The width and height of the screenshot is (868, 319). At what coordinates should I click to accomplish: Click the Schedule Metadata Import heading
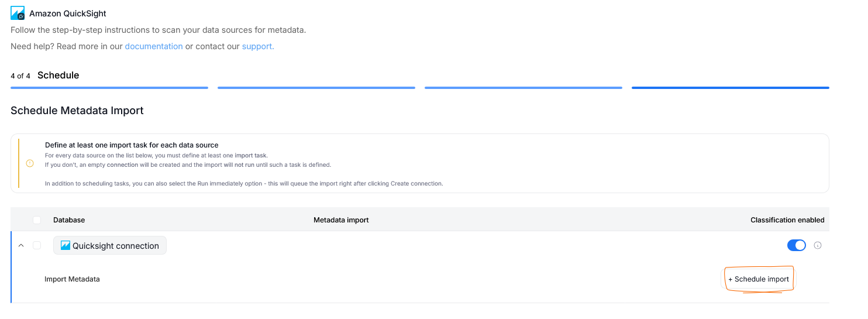point(77,111)
